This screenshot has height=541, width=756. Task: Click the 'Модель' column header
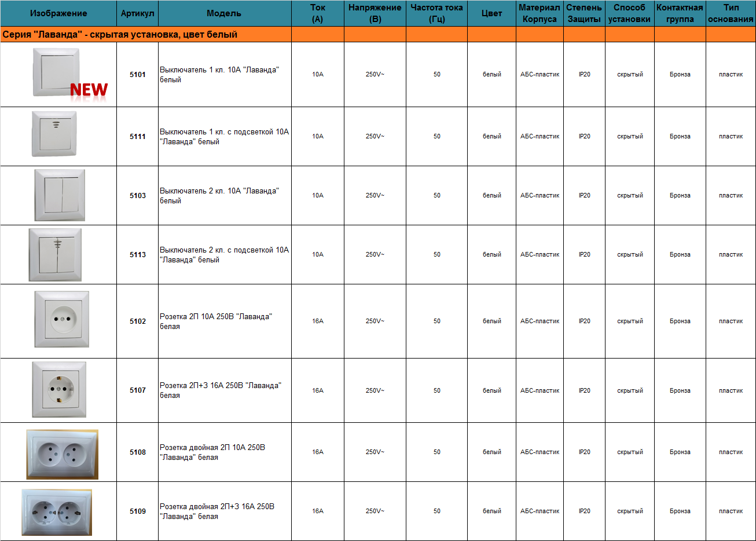225,13
